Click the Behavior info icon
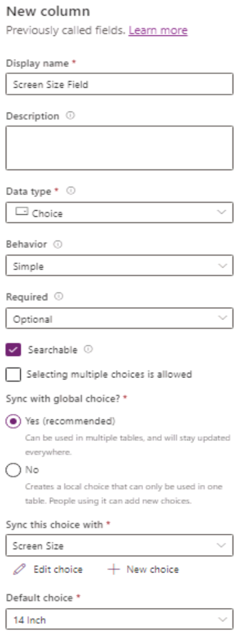This screenshot has height=644, width=239. pos(58,244)
